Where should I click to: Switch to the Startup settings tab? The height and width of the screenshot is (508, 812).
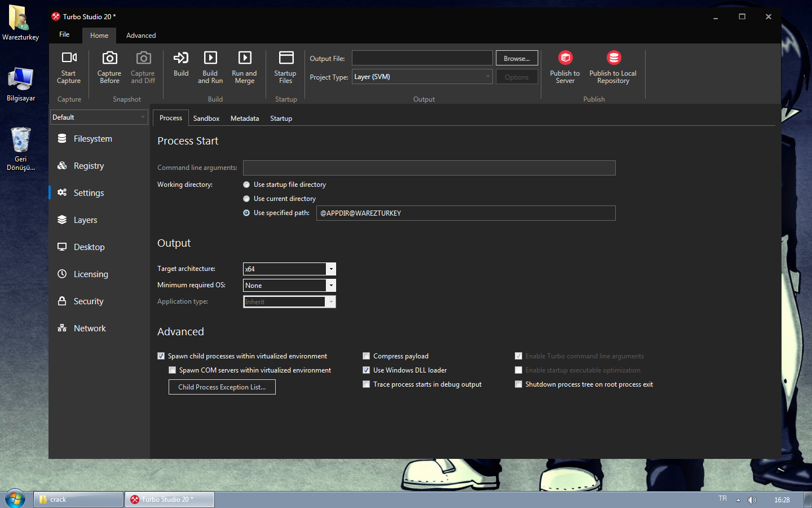[281, 119]
